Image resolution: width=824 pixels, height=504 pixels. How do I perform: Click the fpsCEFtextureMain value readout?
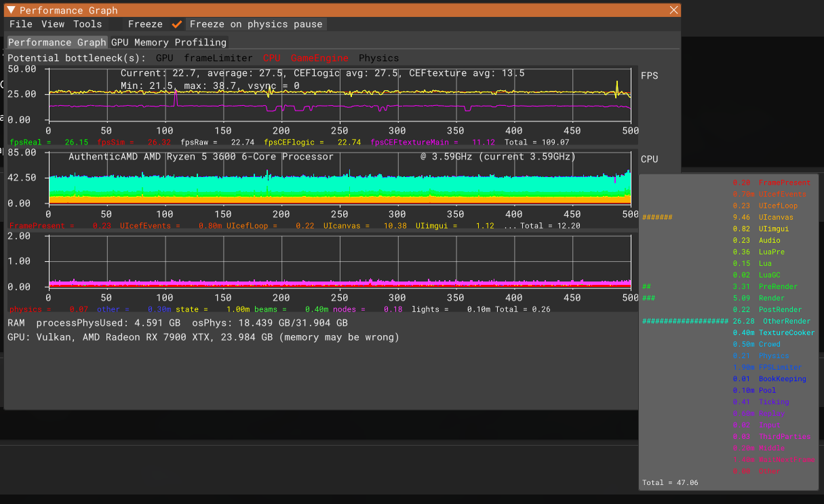(x=433, y=142)
